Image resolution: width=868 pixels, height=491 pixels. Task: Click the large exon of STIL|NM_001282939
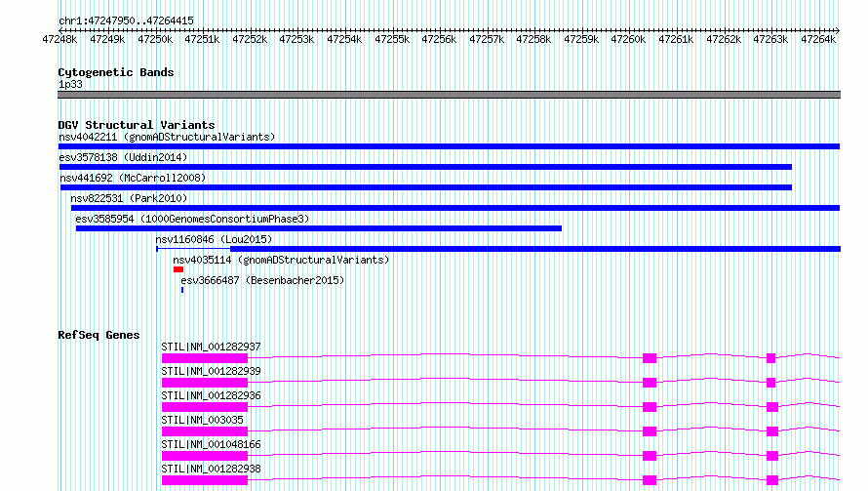(205, 383)
